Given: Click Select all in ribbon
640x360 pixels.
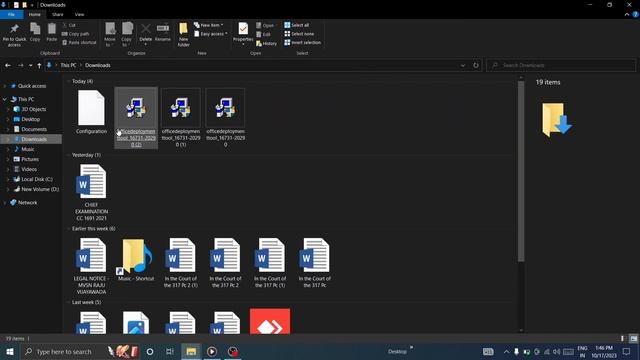Looking at the screenshot, I should tap(297, 25).
